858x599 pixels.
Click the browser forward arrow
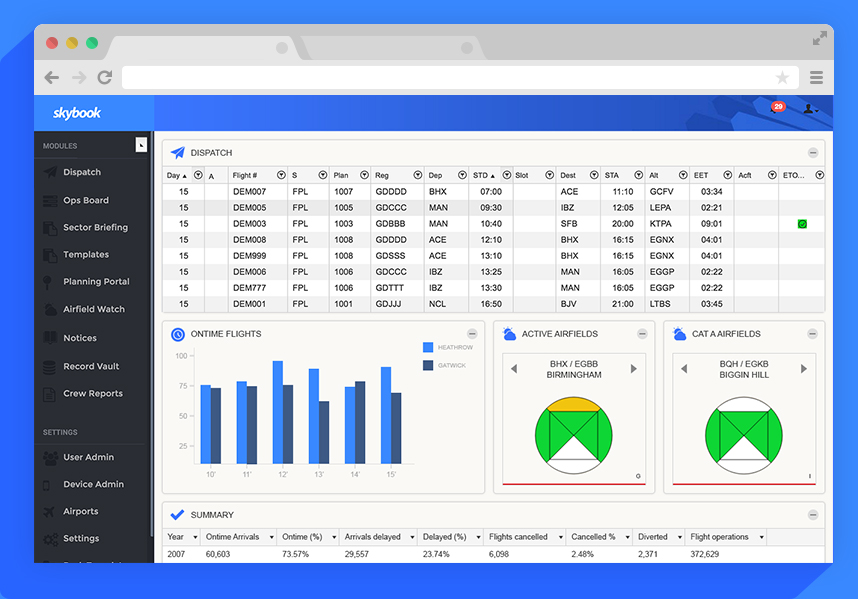[x=79, y=78]
